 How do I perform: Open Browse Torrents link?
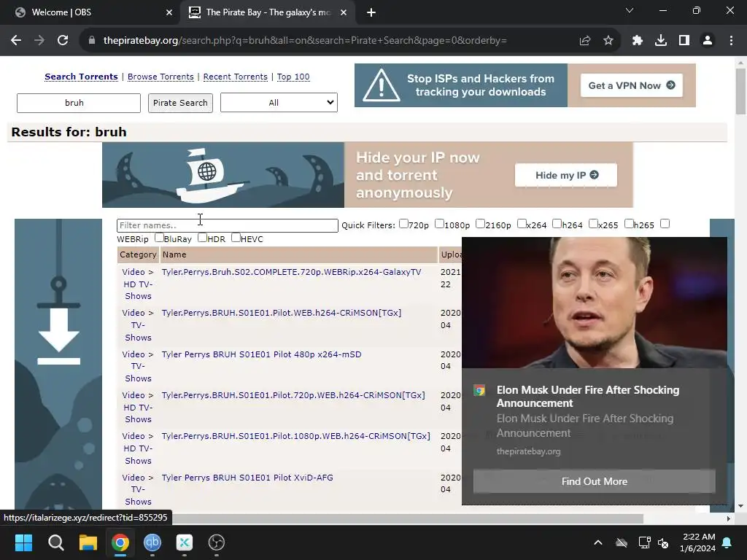click(x=160, y=77)
